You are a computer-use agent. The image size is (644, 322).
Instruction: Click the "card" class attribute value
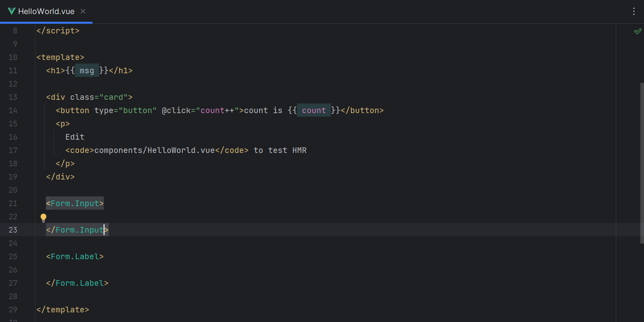coord(114,97)
